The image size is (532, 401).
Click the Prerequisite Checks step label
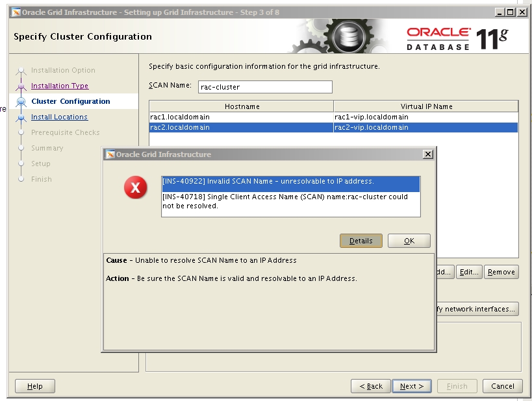[66, 132]
